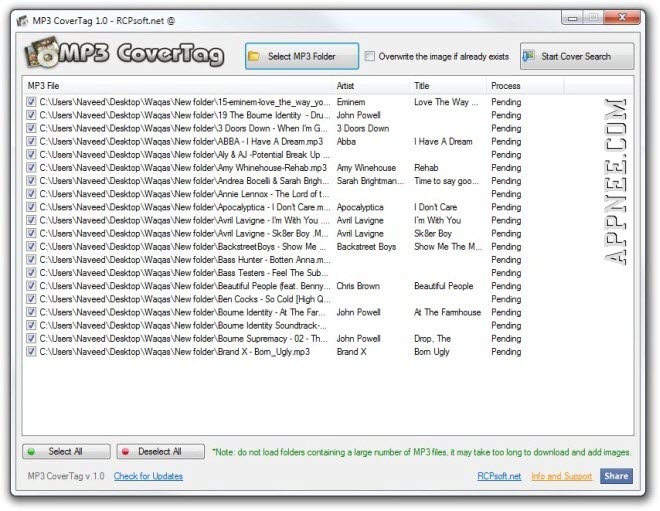Screen dimensions: 660x511
Task: Click the Drop, The title cell
Action: 432,338
